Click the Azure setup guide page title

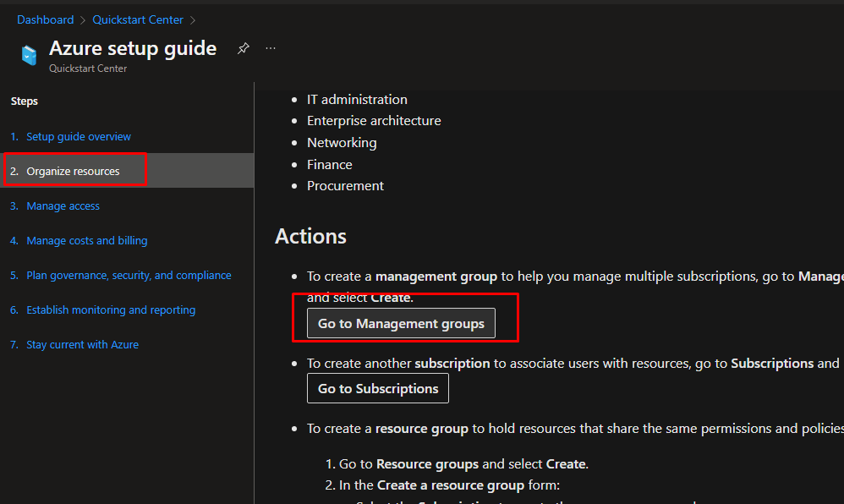pyautogui.click(x=133, y=49)
